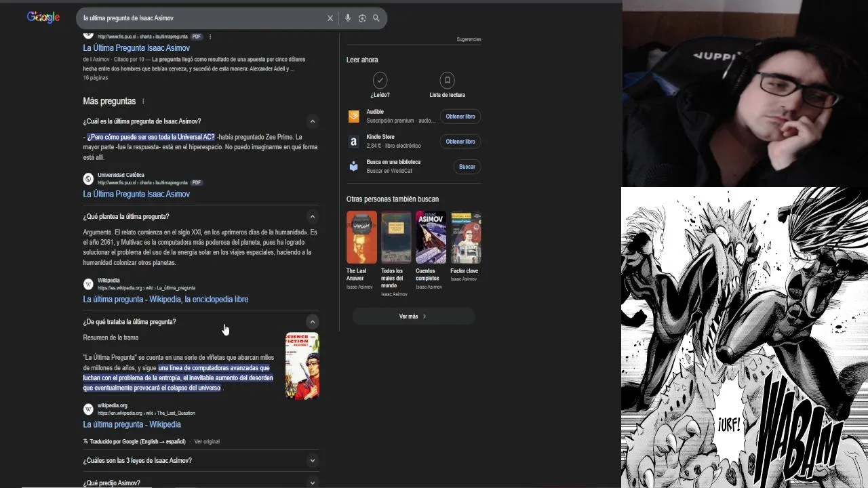This screenshot has height=488, width=868.
Task: Open three-dot menu beside first result URL
Action: (210, 37)
